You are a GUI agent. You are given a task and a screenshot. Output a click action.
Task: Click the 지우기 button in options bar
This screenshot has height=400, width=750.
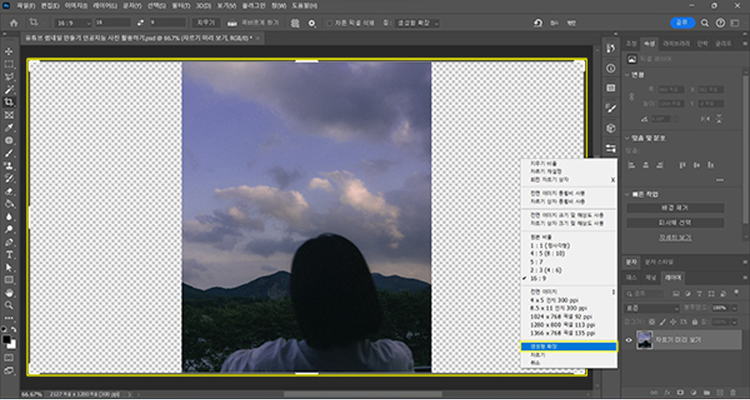point(206,23)
